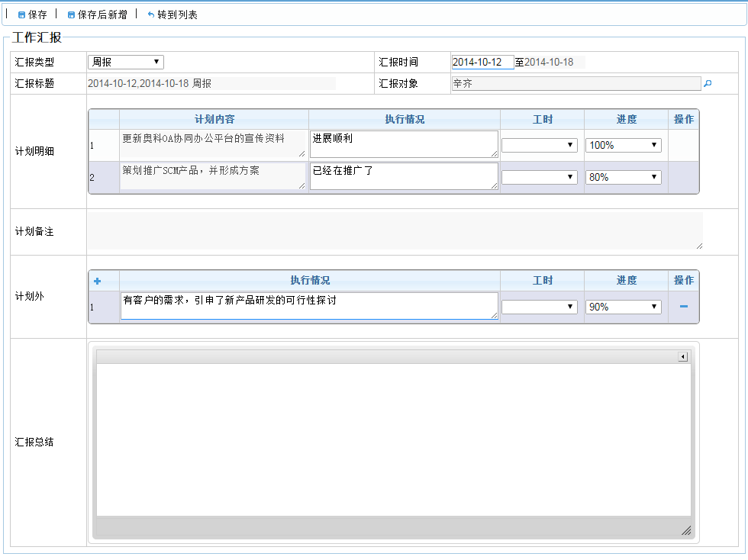Add a new row with plus icon in 计划外
Screen dimensions: 748x560
pos(97,281)
